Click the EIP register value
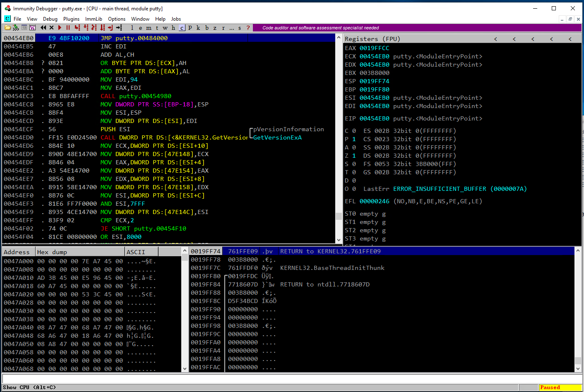 coord(374,118)
